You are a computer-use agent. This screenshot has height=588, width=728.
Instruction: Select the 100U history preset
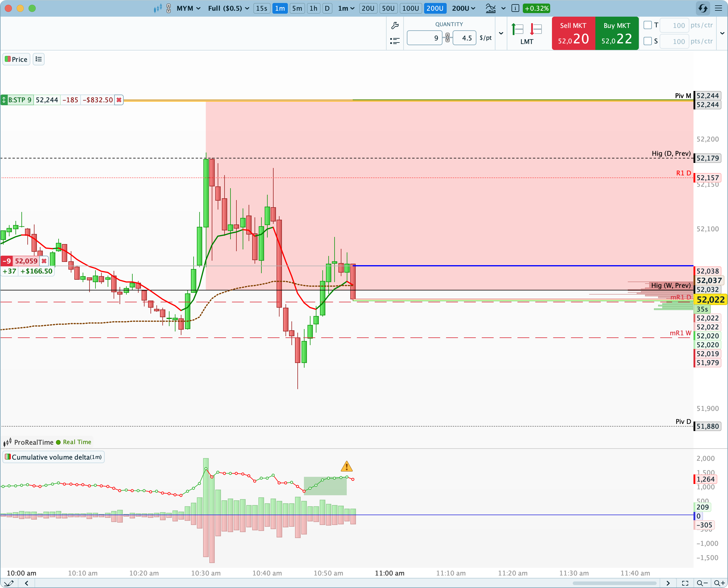pos(411,8)
